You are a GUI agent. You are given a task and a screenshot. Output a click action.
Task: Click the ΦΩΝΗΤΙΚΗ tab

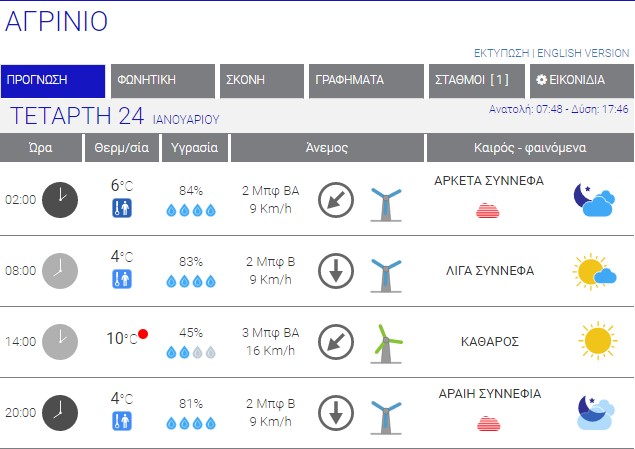pyautogui.click(x=163, y=81)
